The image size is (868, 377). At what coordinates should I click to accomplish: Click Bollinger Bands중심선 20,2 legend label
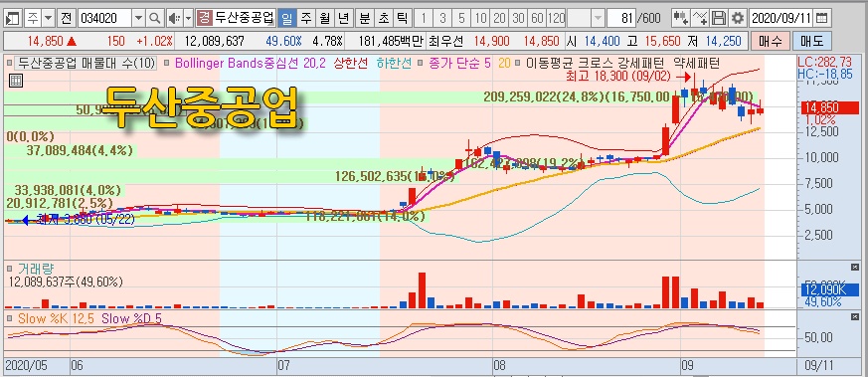coord(251,63)
